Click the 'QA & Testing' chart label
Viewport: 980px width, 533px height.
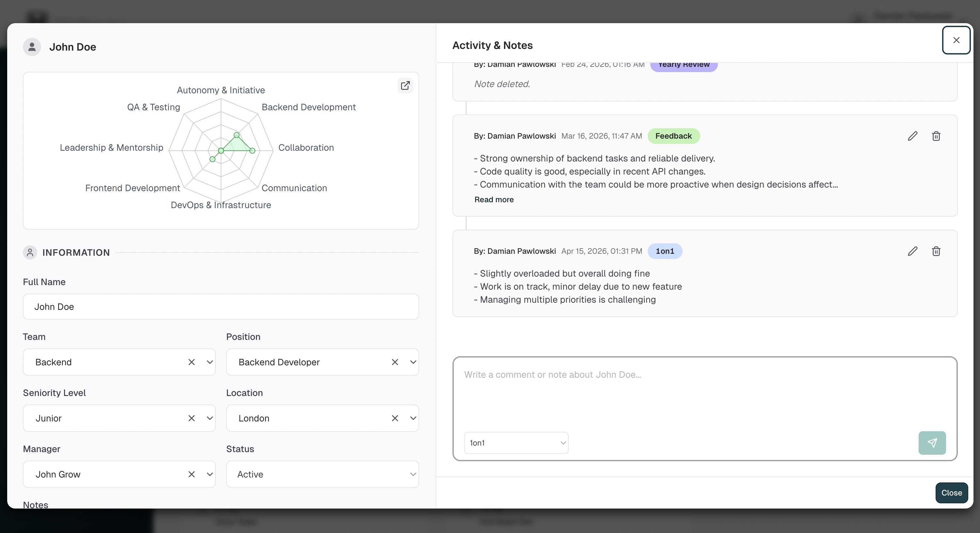coord(153,107)
